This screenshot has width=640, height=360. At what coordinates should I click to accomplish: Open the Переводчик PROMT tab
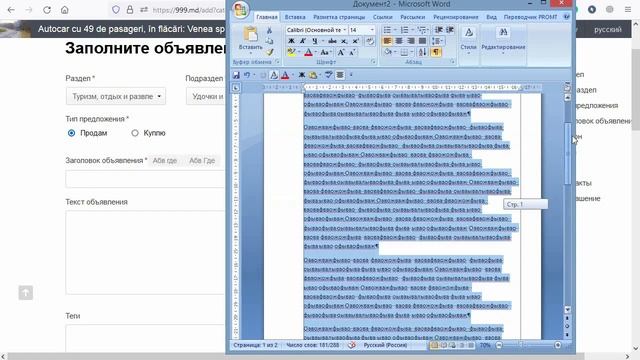(530, 17)
